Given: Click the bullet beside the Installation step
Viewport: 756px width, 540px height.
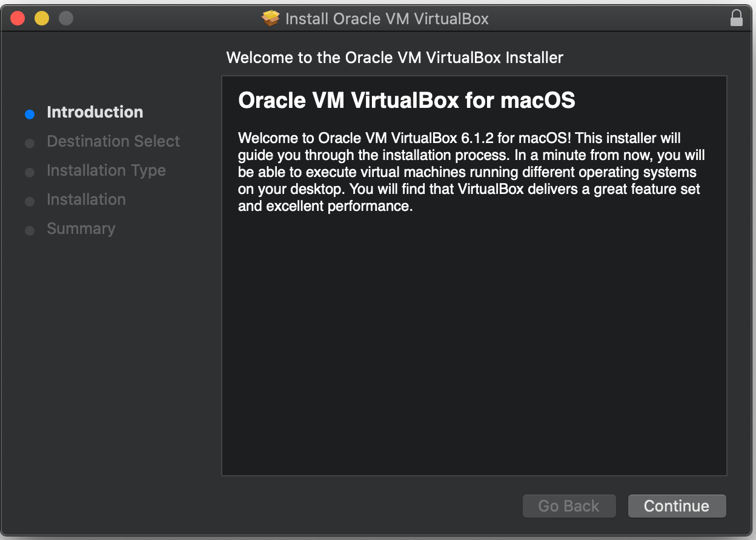Looking at the screenshot, I should pyautogui.click(x=30, y=201).
